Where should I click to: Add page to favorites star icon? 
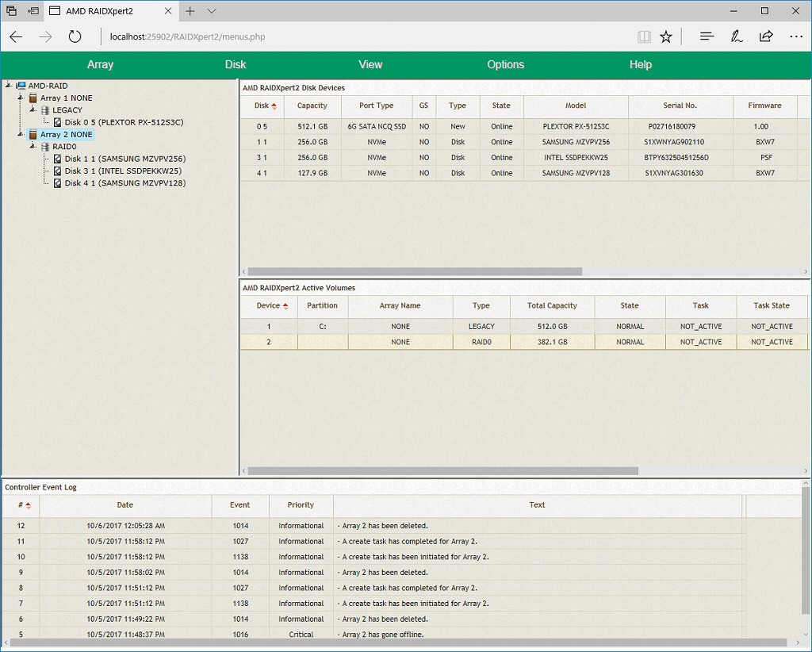[666, 36]
